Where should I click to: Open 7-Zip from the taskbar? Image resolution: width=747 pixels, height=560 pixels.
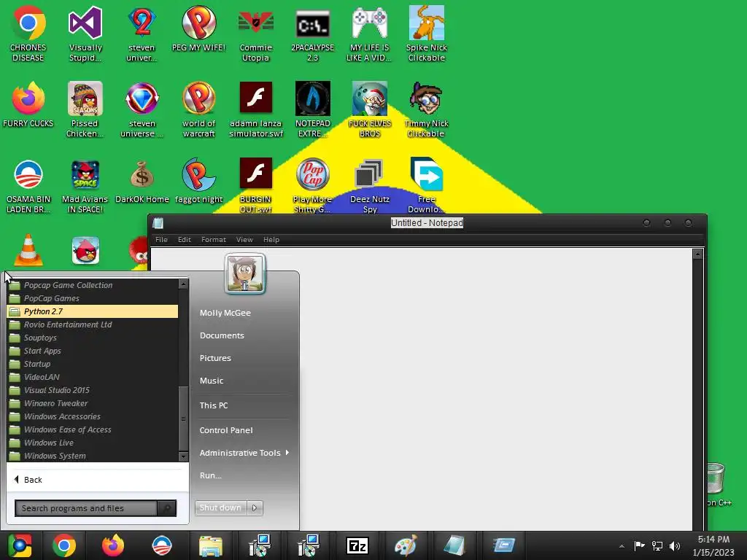tap(357, 545)
